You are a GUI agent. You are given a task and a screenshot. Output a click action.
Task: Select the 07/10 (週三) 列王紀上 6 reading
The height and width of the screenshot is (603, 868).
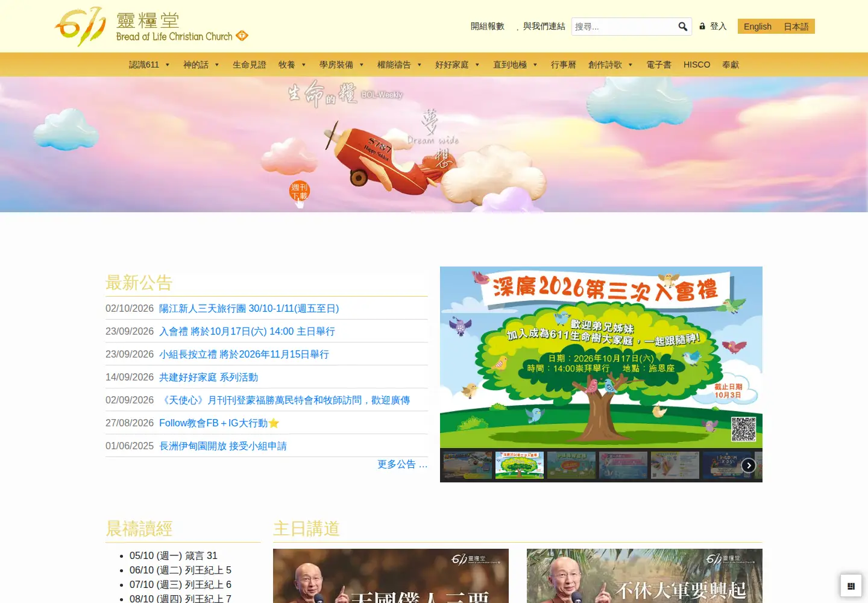(180, 585)
